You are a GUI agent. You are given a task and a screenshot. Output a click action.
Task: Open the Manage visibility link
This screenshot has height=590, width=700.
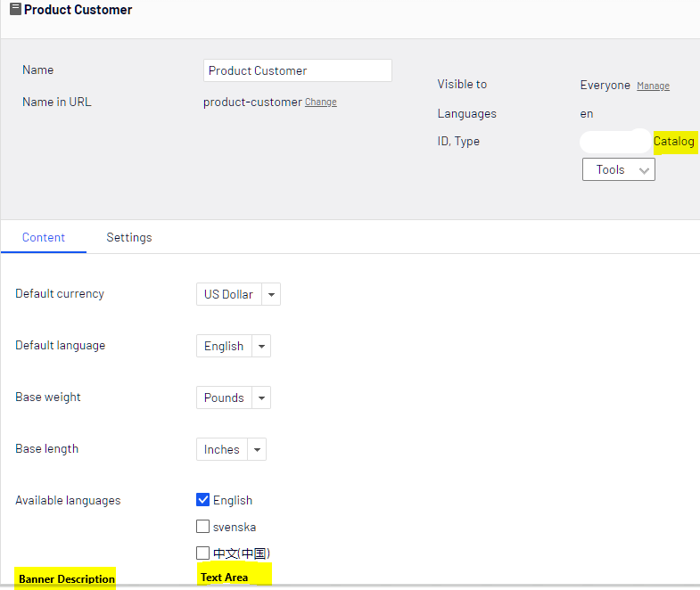coord(653,86)
